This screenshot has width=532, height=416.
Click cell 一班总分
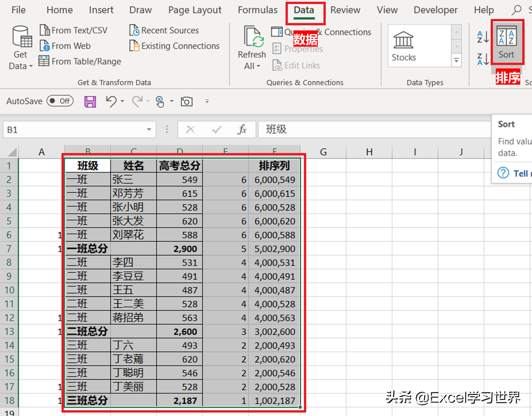coord(88,248)
